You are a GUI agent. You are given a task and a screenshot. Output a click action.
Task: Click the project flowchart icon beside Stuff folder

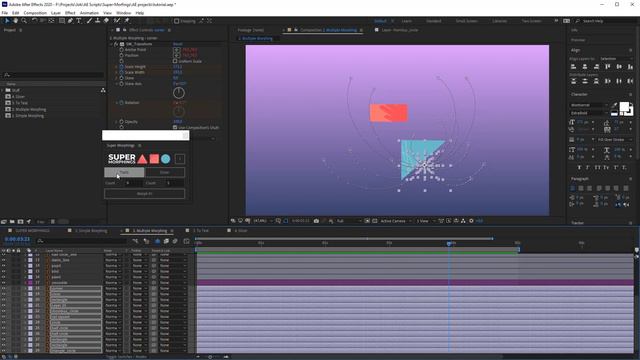pos(103,90)
